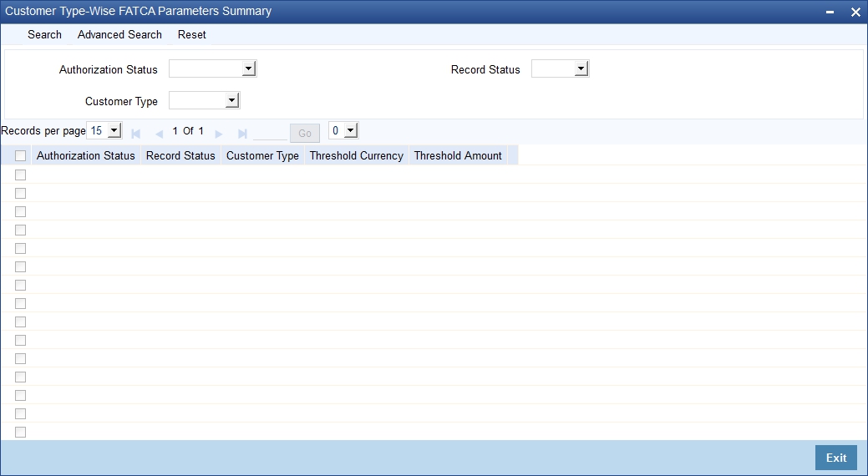Viewport: 868px width, 476px height.
Task: Open the Authorization Status dropdown
Action: [212, 68]
